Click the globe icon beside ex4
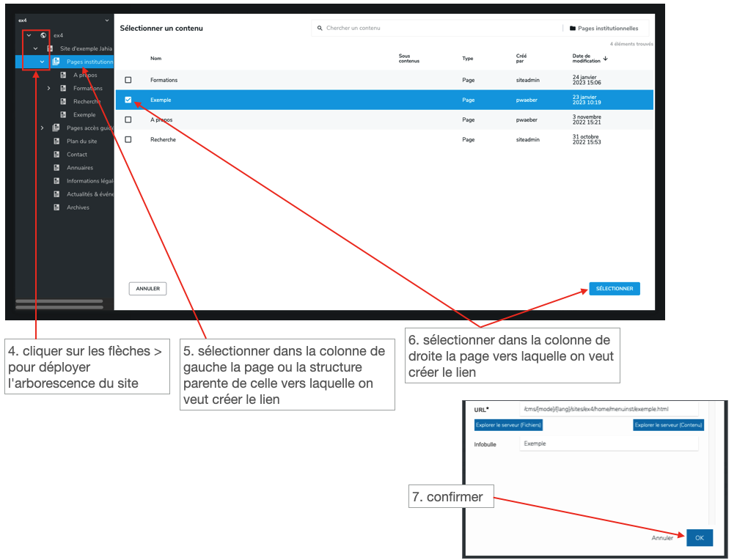 (x=43, y=35)
